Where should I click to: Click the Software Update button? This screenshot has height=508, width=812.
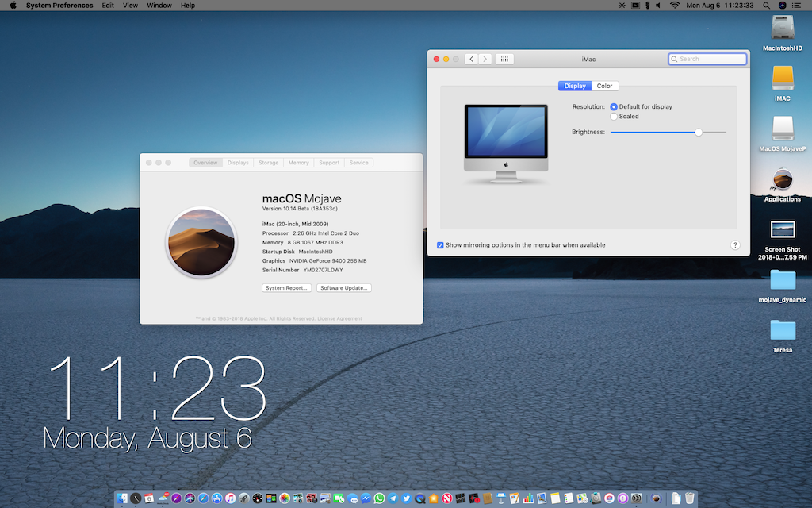click(x=344, y=288)
